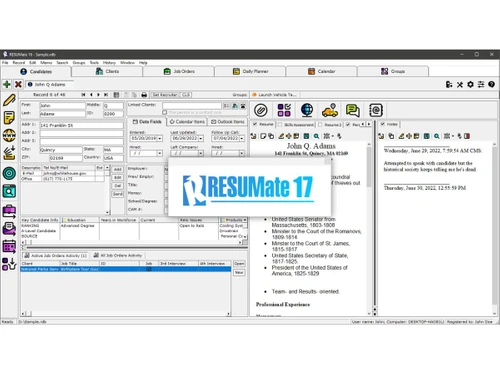
Task: Click the magnifier icon in Notes toolbar
Action: [437, 136]
